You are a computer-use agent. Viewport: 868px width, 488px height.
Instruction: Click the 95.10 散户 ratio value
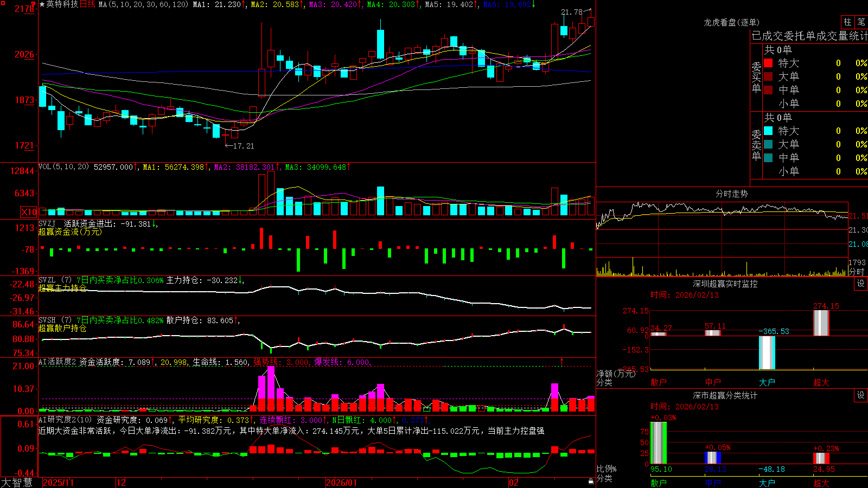coord(661,469)
